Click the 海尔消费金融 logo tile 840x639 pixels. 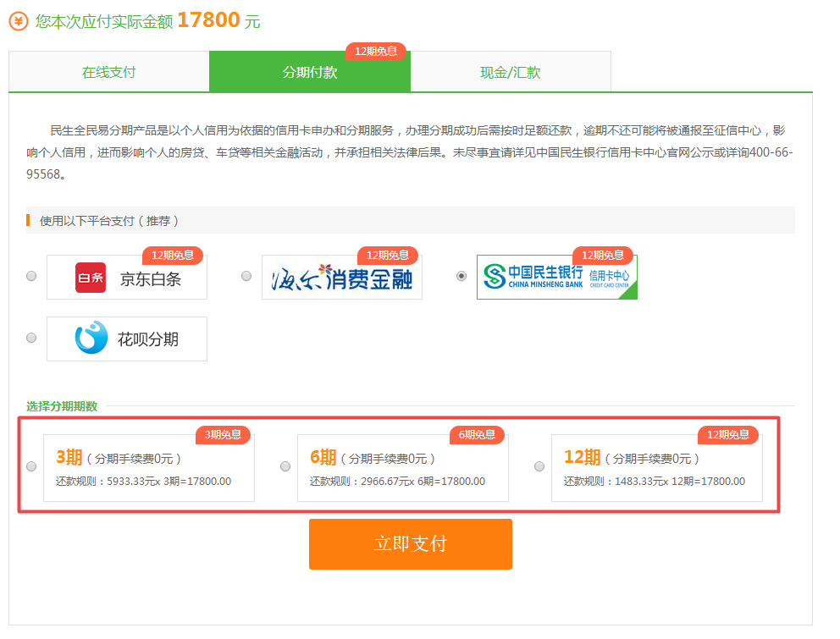point(341,278)
